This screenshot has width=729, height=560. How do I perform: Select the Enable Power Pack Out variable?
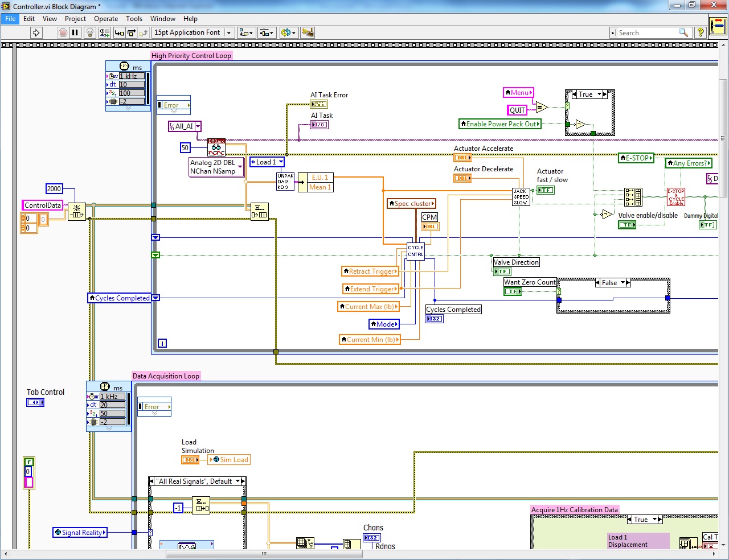[x=499, y=123]
